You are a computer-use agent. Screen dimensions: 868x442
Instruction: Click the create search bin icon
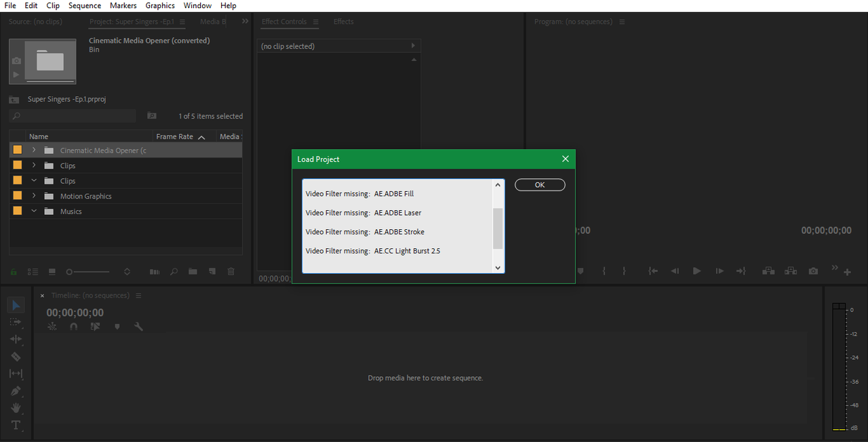152,116
